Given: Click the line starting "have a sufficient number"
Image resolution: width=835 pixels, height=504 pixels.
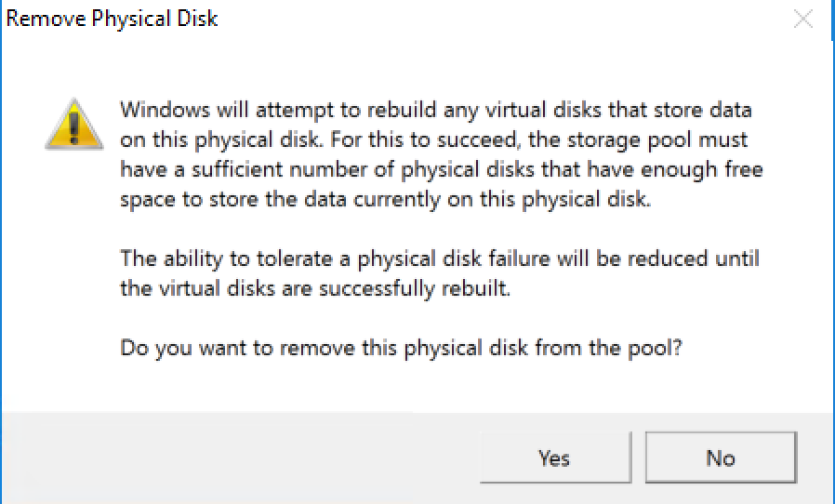Looking at the screenshot, I should [x=442, y=170].
